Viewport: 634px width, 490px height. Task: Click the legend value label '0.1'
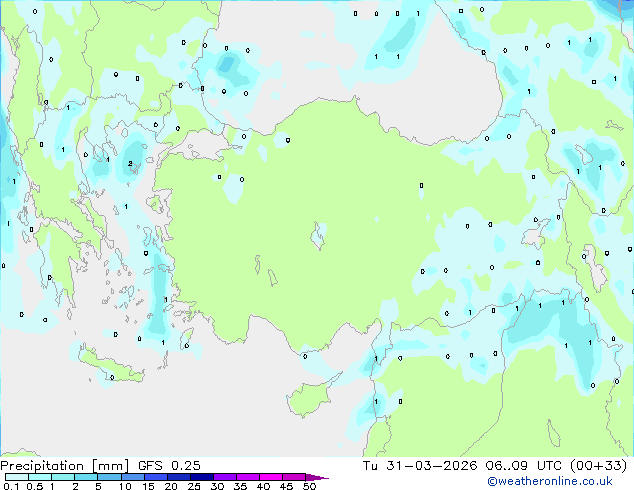click(x=11, y=486)
